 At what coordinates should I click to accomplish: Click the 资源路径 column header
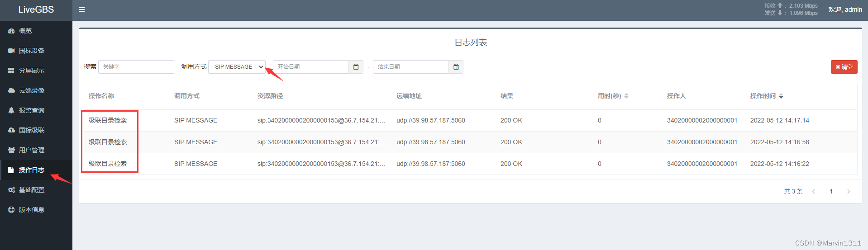(x=270, y=96)
